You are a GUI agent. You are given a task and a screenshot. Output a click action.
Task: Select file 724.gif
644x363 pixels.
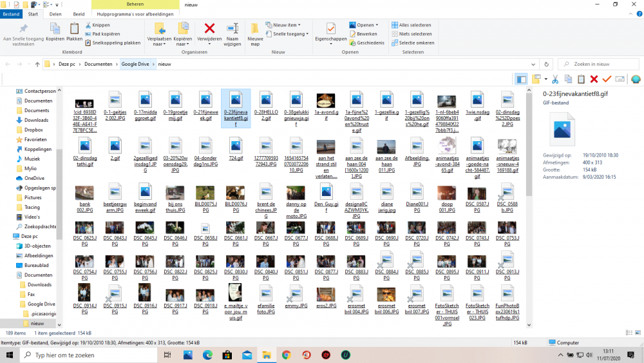[236, 150]
